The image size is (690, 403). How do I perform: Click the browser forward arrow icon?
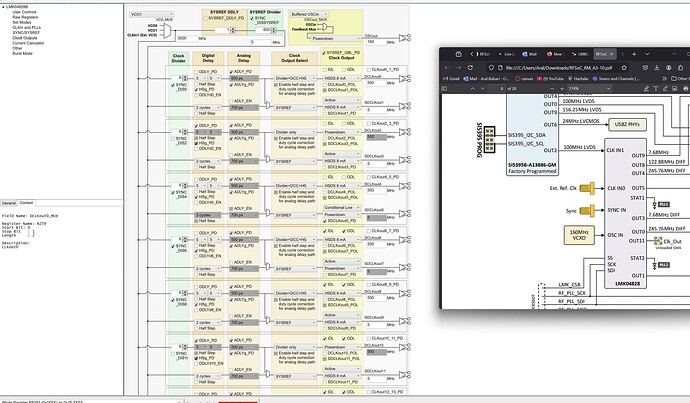(x=459, y=68)
